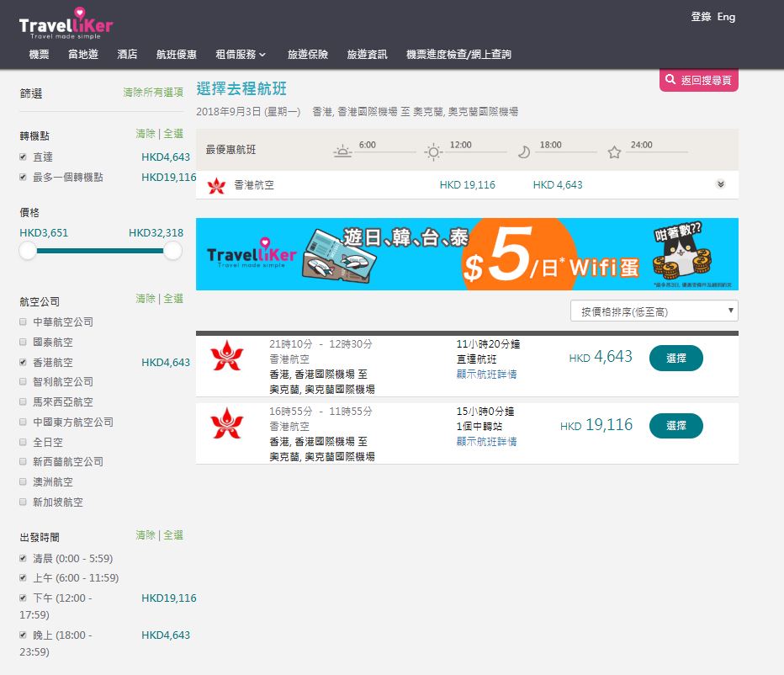Select the HKD 4,643 direct flight

pyautogui.click(x=676, y=358)
